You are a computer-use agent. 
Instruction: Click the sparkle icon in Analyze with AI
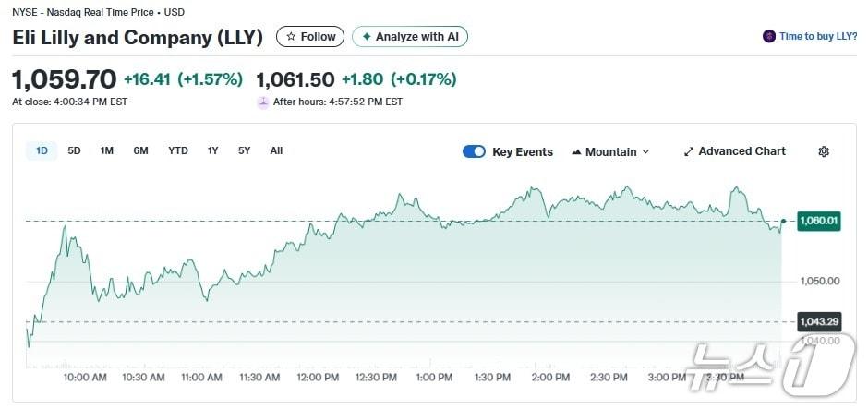pyautogui.click(x=367, y=37)
